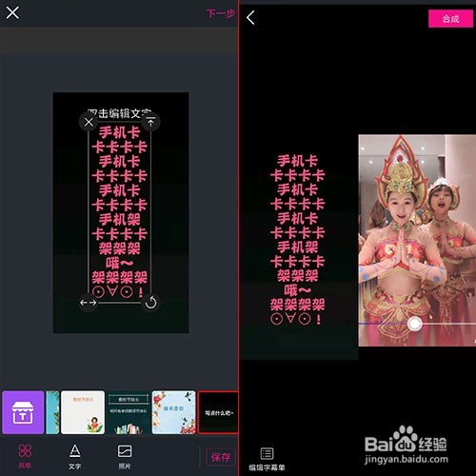Close the text editor with X icon
This screenshot has width=476, height=476.
tap(12, 13)
